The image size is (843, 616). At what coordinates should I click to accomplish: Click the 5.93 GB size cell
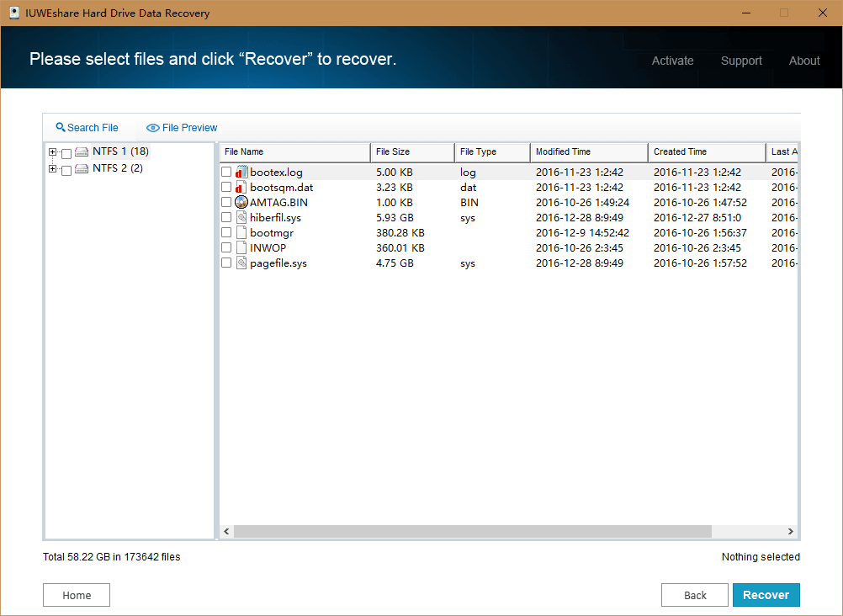click(395, 217)
